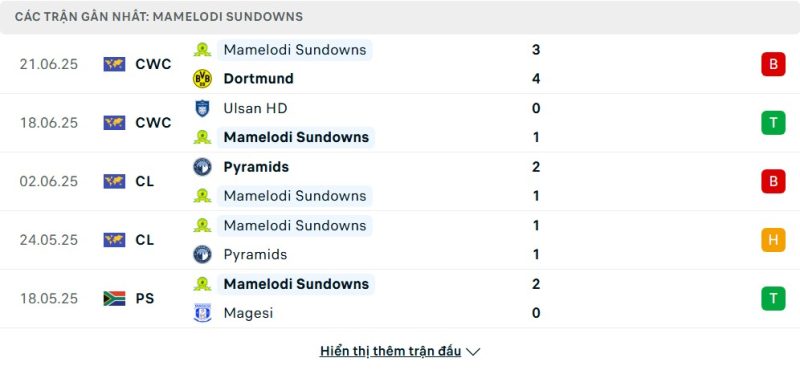Click the Magesi club crest
The width and height of the screenshot is (800, 374).
(x=202, y=313)
